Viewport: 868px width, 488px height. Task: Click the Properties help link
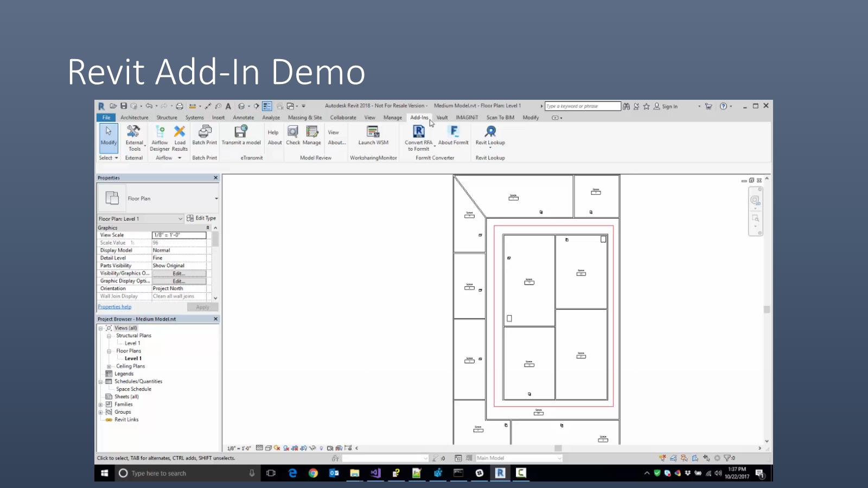114,307
